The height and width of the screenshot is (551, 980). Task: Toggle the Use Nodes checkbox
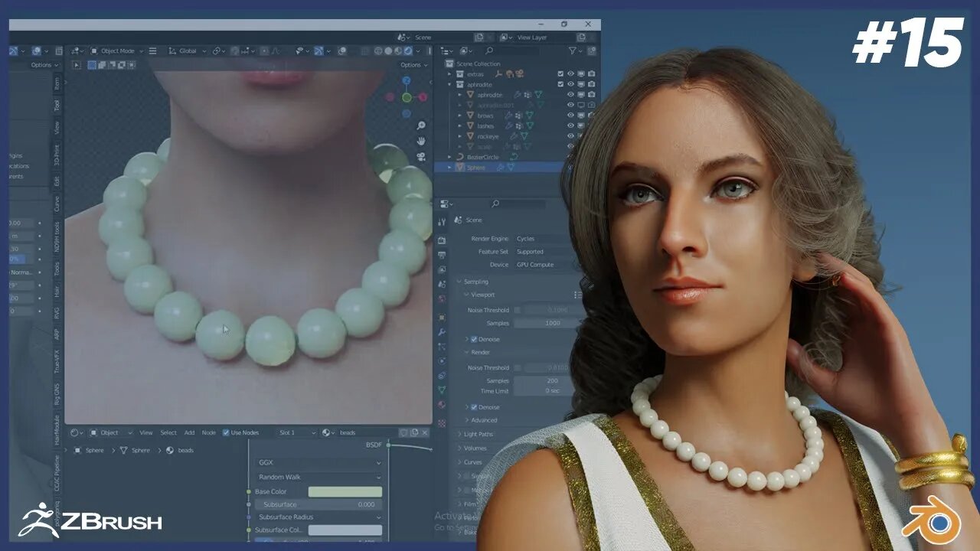pos(226,432)
